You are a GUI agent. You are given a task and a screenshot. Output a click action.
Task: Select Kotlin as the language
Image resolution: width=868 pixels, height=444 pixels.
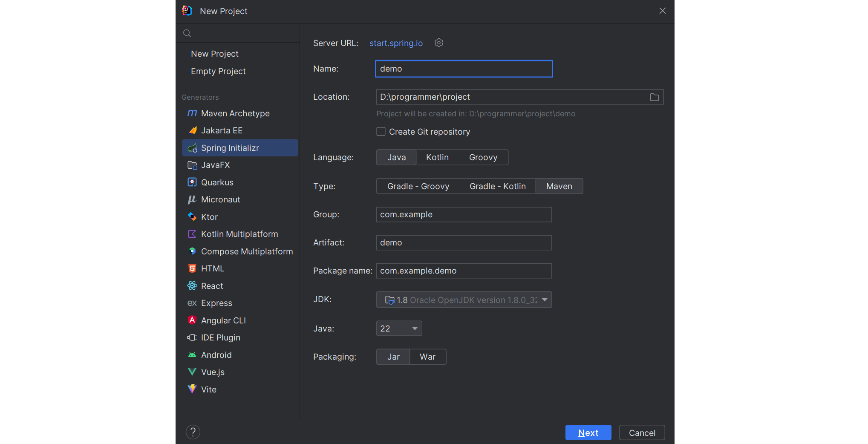point(437,157)
